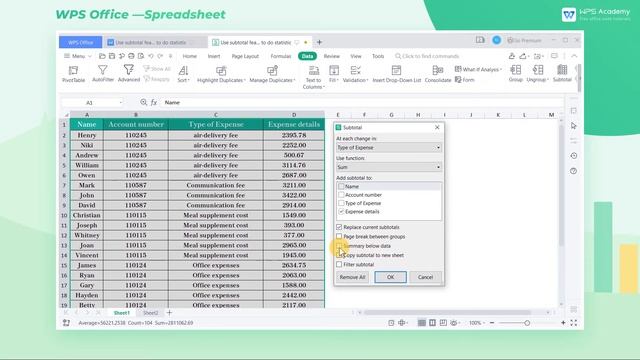
Task: Check the Account number checkbox
Action: pyautogui.click(x=341, y=195)
